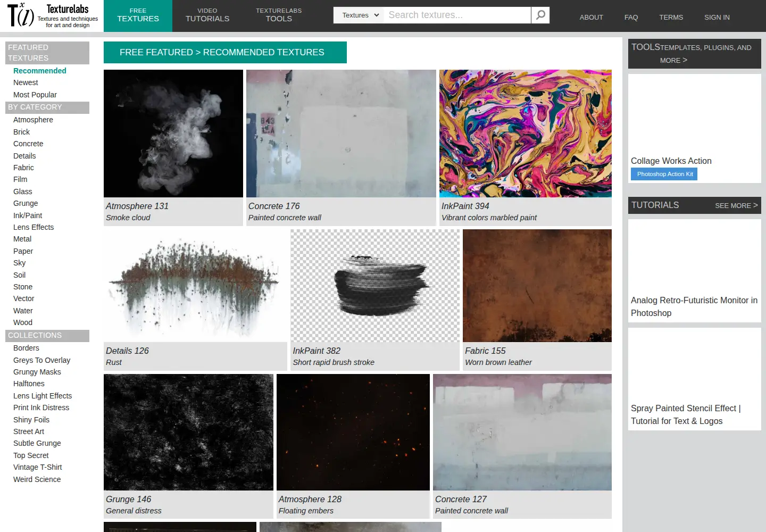Open the Textures search category dropdown

coord(359,15)
